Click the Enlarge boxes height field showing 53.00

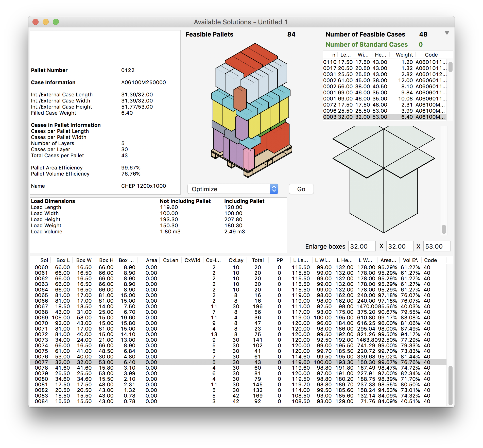point(437,246)
